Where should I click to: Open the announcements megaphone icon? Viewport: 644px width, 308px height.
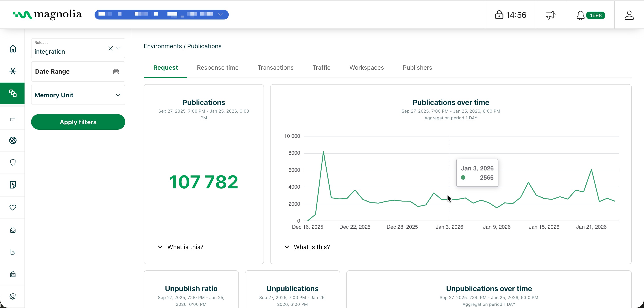click(551, 15)
